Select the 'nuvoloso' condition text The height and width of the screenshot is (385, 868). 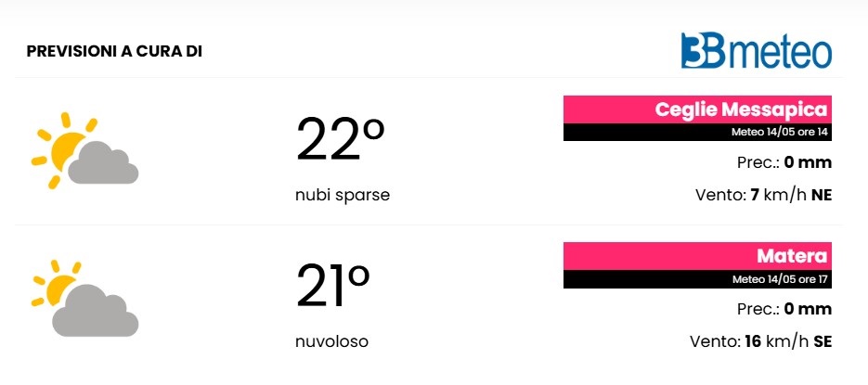[331, 341]
